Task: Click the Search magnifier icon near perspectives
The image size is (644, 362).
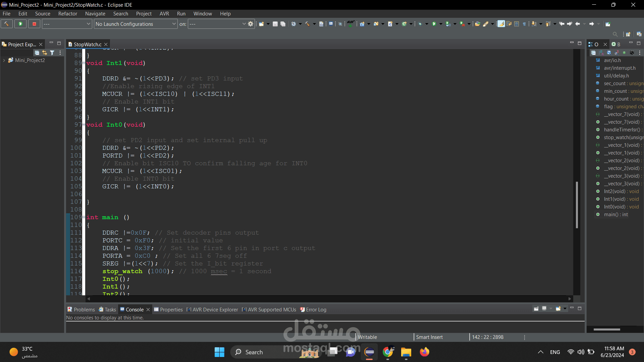Action: (615, 34)
